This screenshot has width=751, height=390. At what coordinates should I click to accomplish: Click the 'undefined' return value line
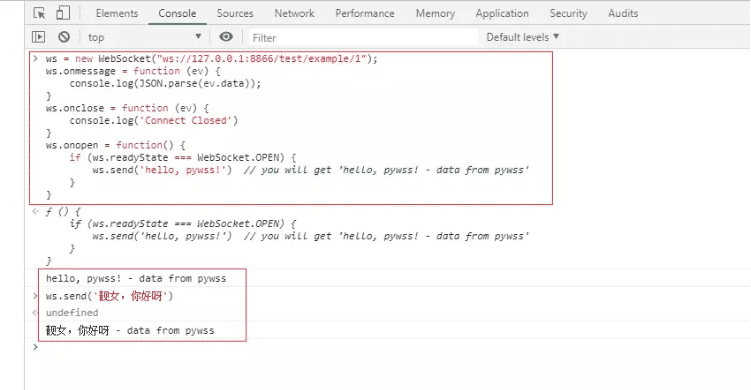click(x=72, y=313)
